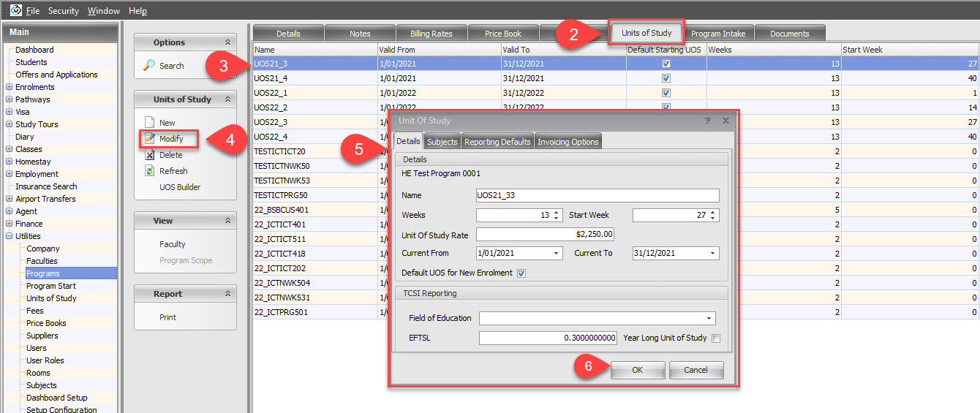Increase the Weeks stepper value
The width and height of the screenshot is (980, 413).
(x=557, y=213)
